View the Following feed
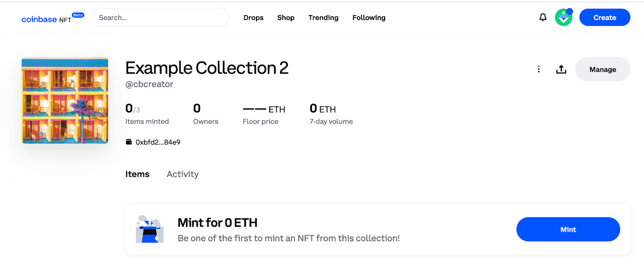This screenshot has height=267, width=644. 369,18
